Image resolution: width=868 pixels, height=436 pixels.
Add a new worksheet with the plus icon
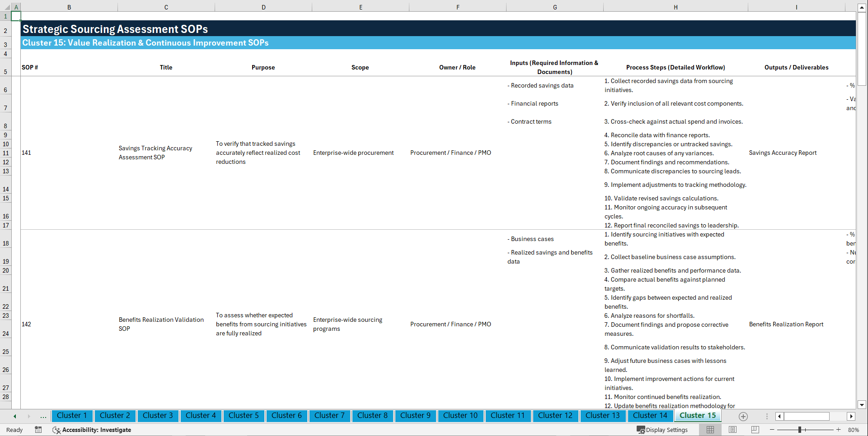click(x=742, y=416)
